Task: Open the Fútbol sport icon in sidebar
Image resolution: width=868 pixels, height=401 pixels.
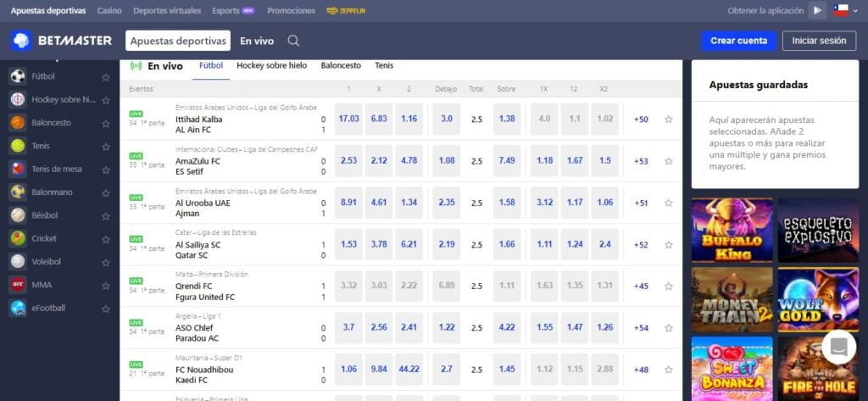Action: click(18, 76)
